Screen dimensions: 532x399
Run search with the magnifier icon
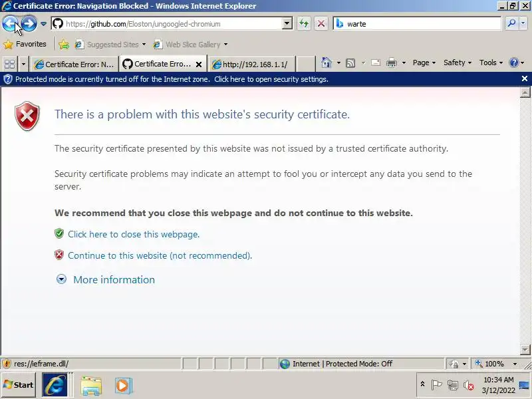(511, 23)
